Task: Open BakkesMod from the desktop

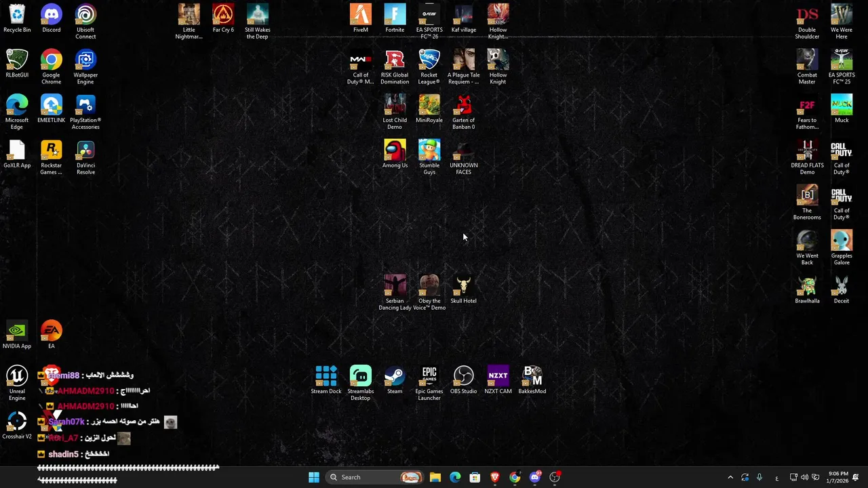Action: click(532, 380)
